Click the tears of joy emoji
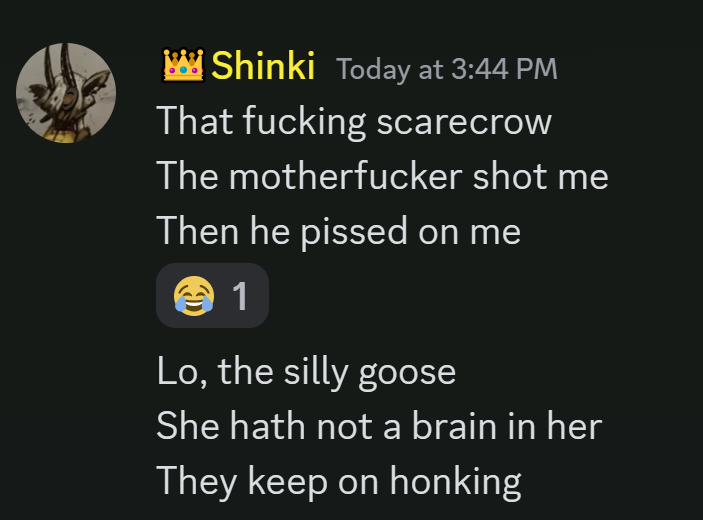 click(194, 295)
